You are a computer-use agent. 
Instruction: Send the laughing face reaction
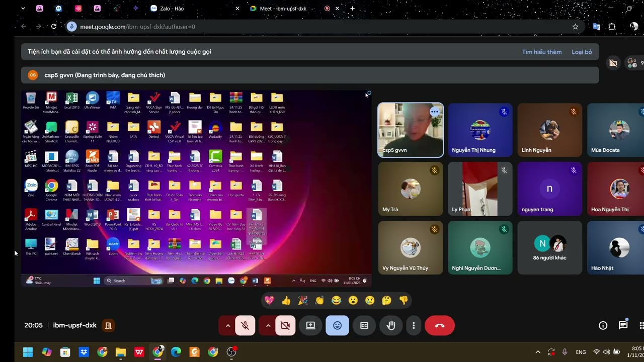(x=336, y=300)
